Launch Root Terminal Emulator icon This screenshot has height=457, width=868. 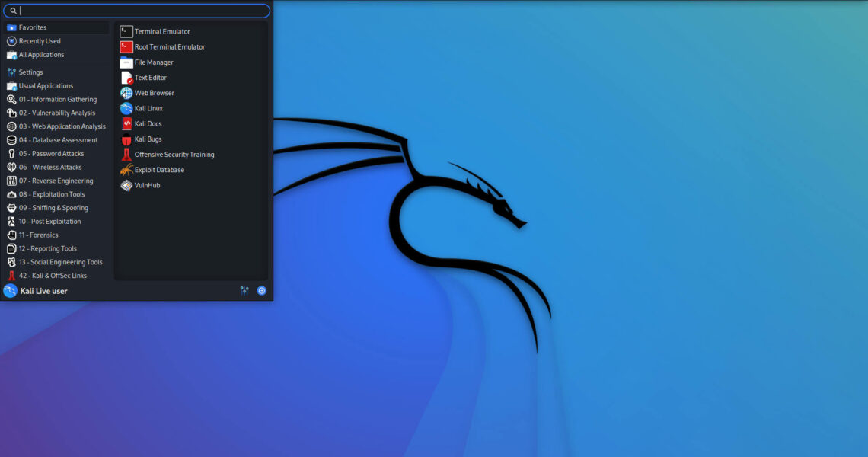click(126, 47)
